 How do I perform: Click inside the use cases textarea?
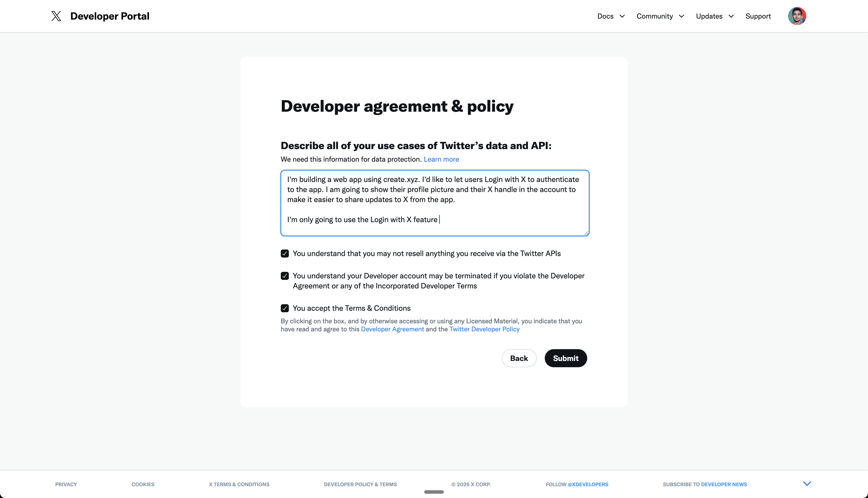click(x=435, y=203)
